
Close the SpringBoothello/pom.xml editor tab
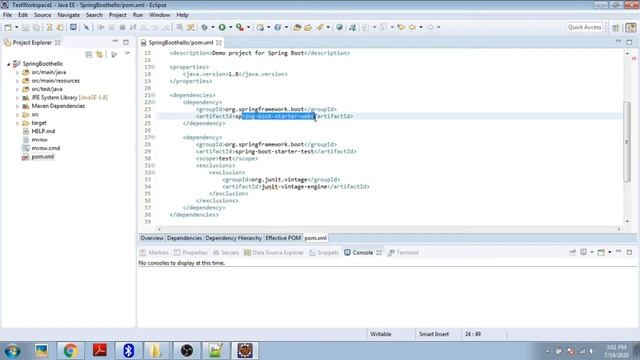tap(219, 42)
